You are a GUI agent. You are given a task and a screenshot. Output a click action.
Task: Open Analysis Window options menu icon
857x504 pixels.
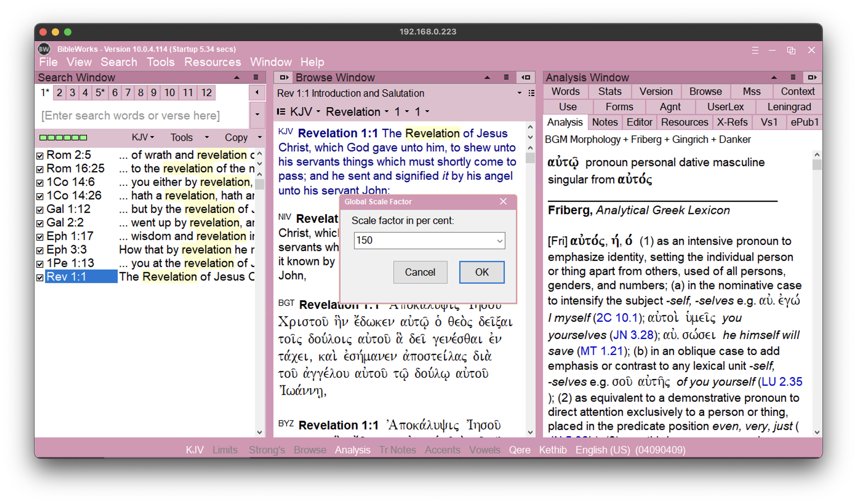tap(793, 78)
